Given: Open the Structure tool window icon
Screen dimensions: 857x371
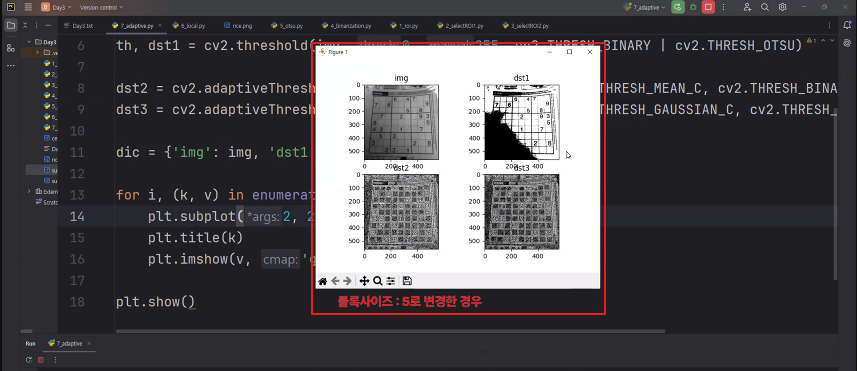Looking at the screenshot, I should click(x=10, y=48).
